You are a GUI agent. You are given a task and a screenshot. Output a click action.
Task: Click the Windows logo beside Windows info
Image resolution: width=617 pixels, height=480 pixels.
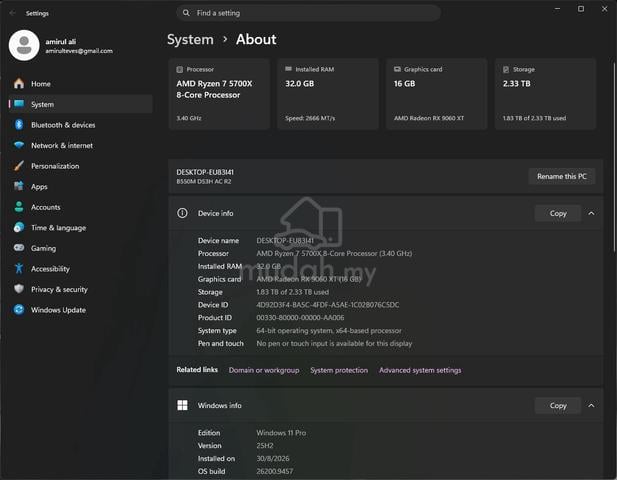point(182,405)
